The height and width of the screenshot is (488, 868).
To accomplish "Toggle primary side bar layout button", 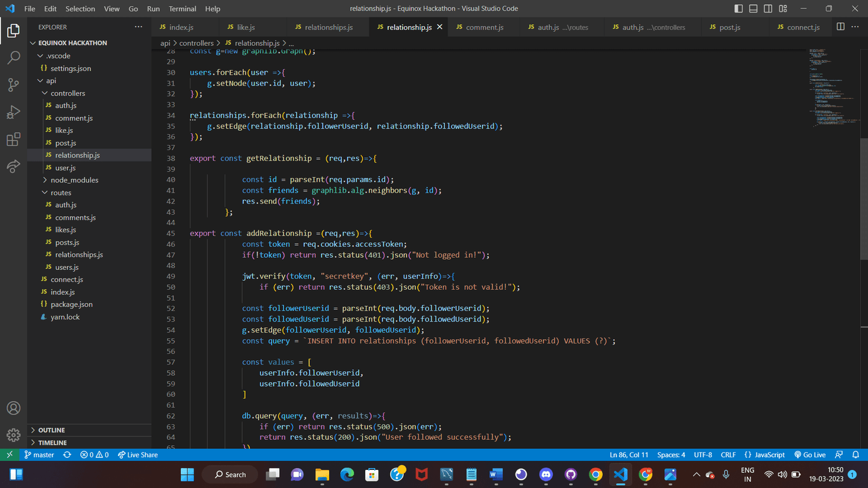I will [x=738, y=8].
